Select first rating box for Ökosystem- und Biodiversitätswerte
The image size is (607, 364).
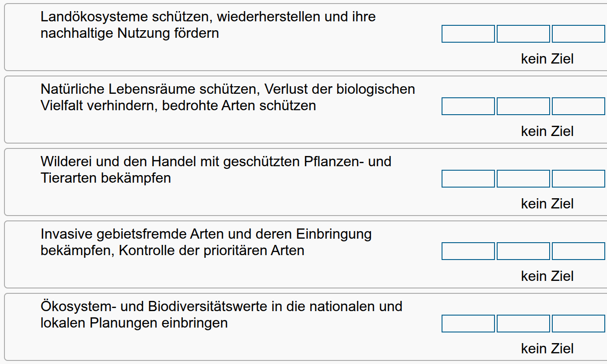(x=468, y=324)
